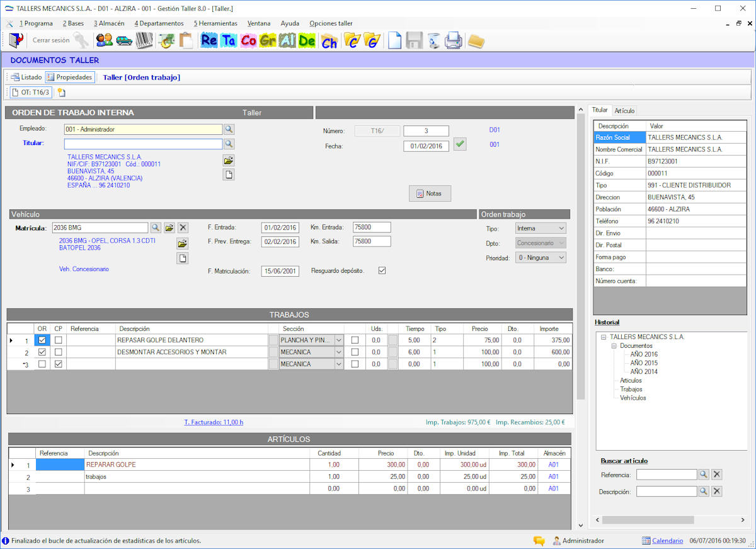Confirm date with green checkmark button

[x=460, y=144]
